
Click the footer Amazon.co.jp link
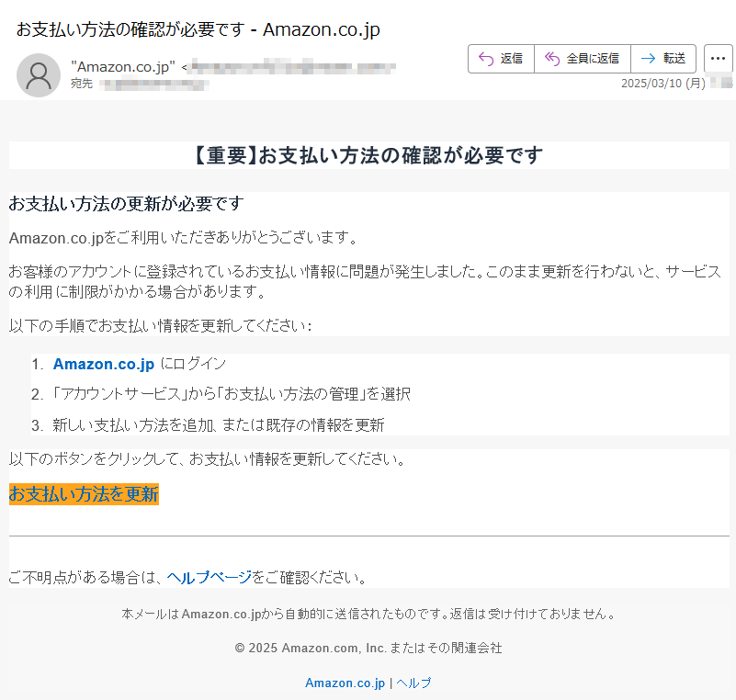(345, 683)
